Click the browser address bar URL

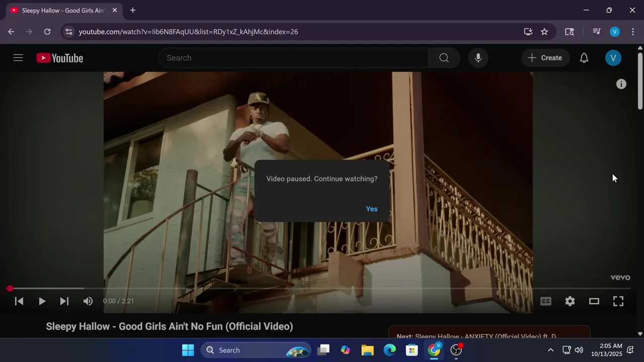pyautogui.click(x=188, y=32)
